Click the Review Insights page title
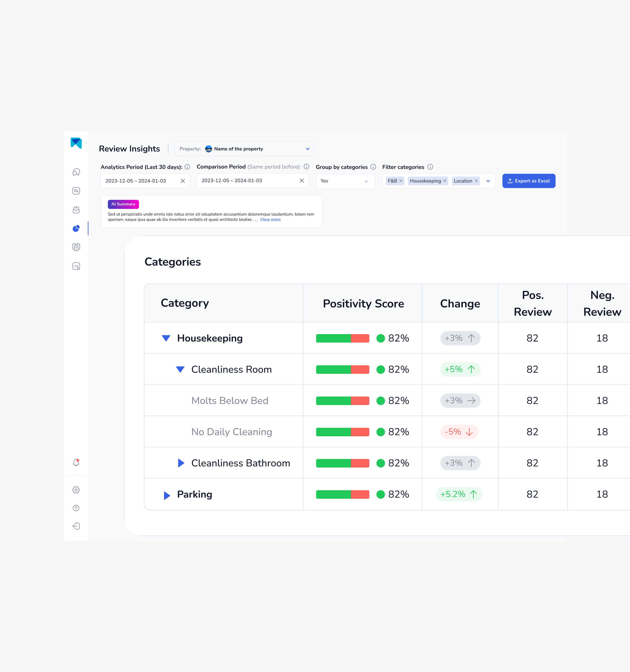The height and width of the screenshot is (672, 630). [x=129, y=149]
